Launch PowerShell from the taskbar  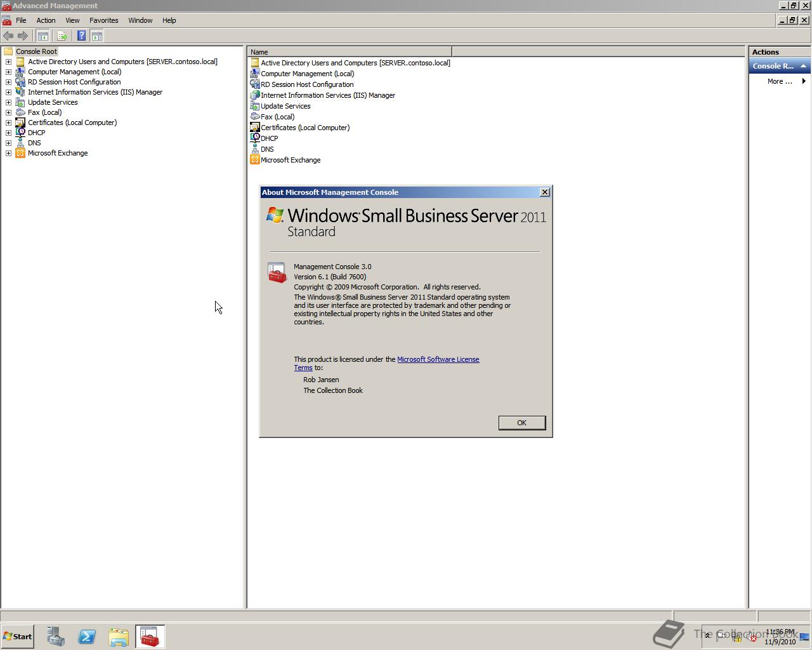point(87,637)
